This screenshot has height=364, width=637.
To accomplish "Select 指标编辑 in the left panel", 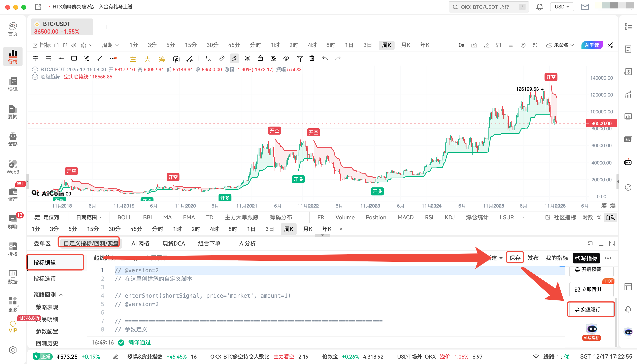I will [x=45, y=262].
